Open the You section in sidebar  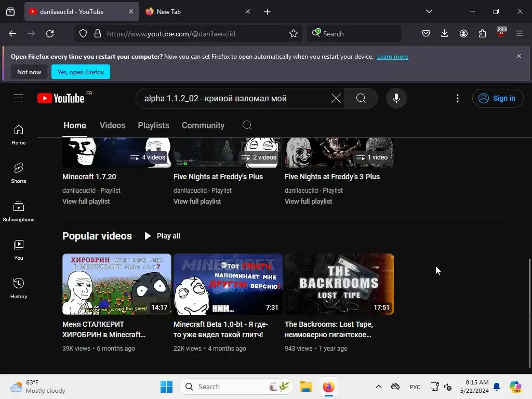click(19, 250)
